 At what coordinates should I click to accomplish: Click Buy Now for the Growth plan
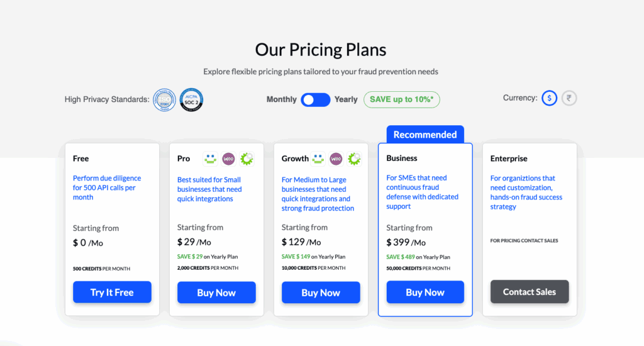pyautogui.click(x=321, y=293)
